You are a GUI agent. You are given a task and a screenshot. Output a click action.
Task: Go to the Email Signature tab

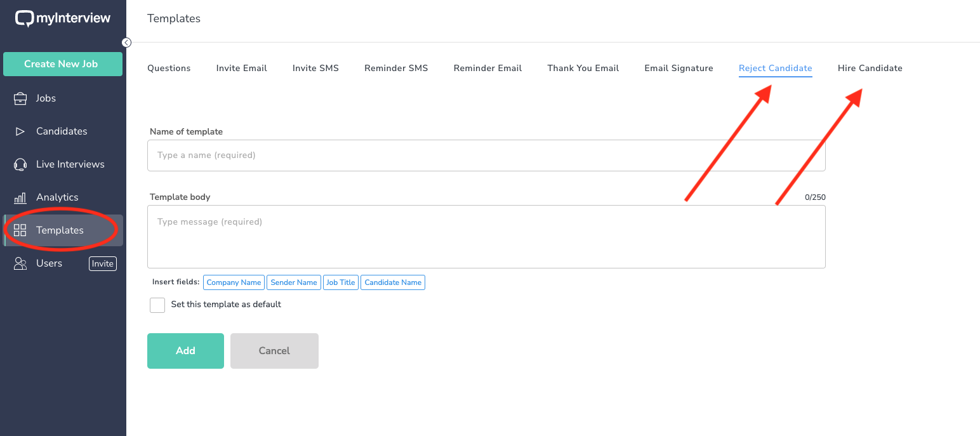[679, 68]
